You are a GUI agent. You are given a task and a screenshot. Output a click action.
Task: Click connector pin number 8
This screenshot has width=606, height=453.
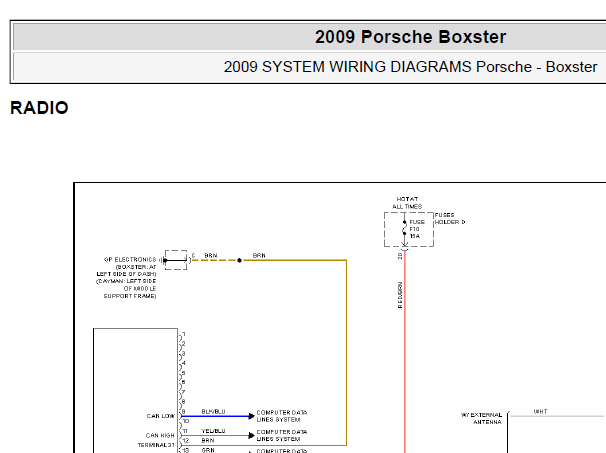click(184, 402)
